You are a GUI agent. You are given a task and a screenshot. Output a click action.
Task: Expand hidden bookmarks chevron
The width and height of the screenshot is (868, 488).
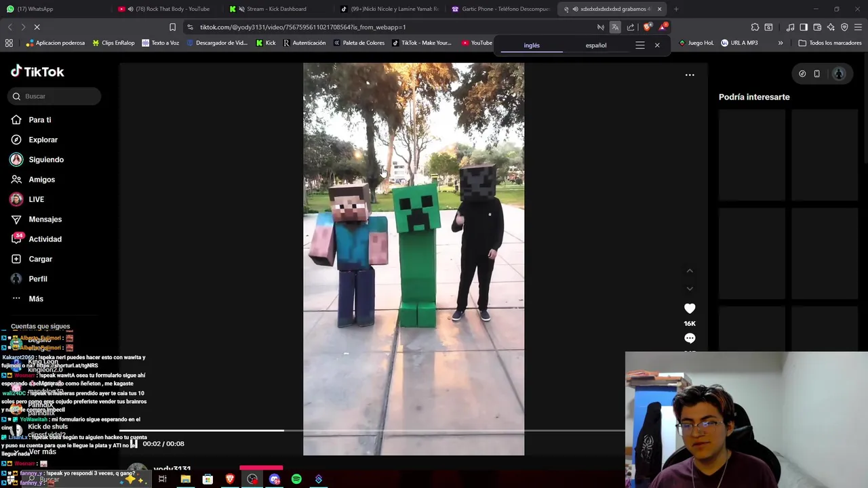point(781,43)
